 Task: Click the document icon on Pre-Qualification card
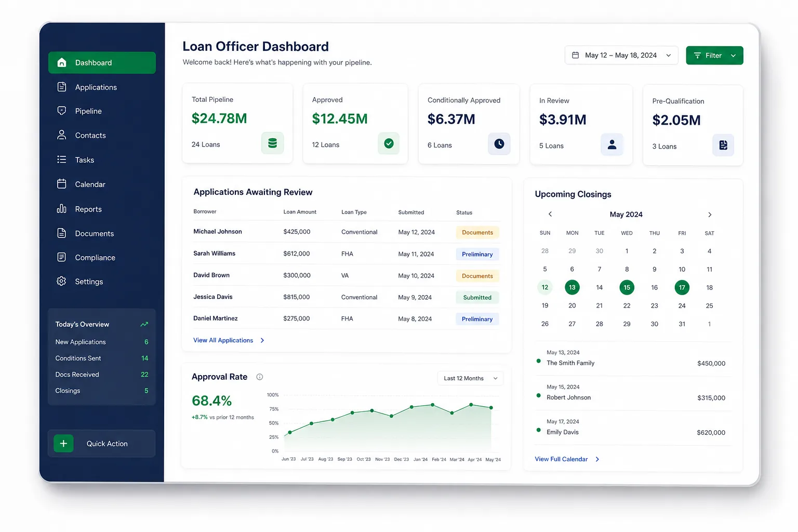723,145
